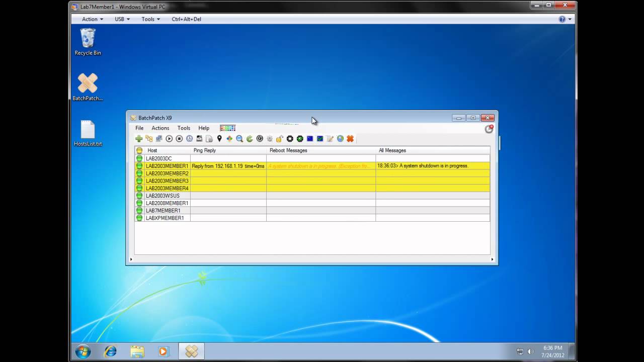The width and height of the screenshot is (644, 362).
Task: Select the LAB2003WSUS host row
Action: pos(312,196)
